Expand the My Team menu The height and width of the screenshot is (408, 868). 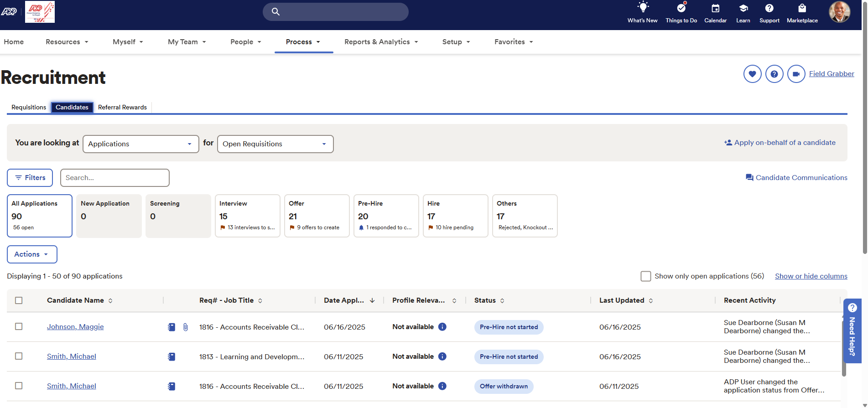pos(187,42)
